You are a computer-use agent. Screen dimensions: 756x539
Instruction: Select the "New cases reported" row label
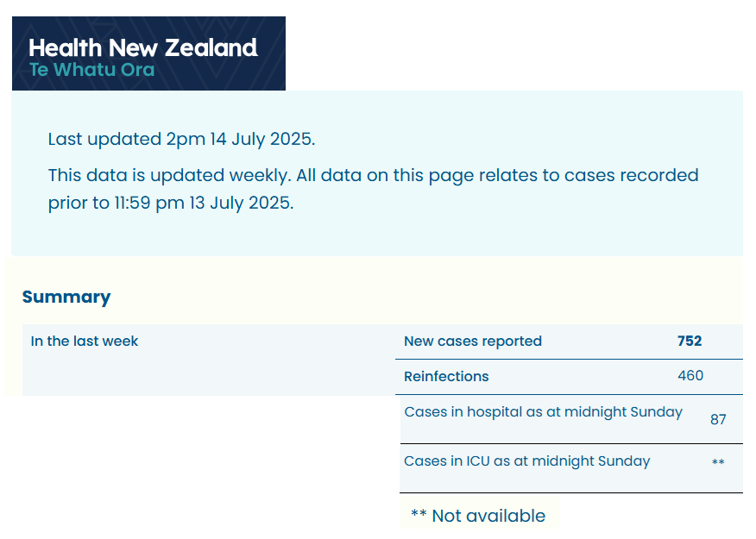tap(473, 341)
